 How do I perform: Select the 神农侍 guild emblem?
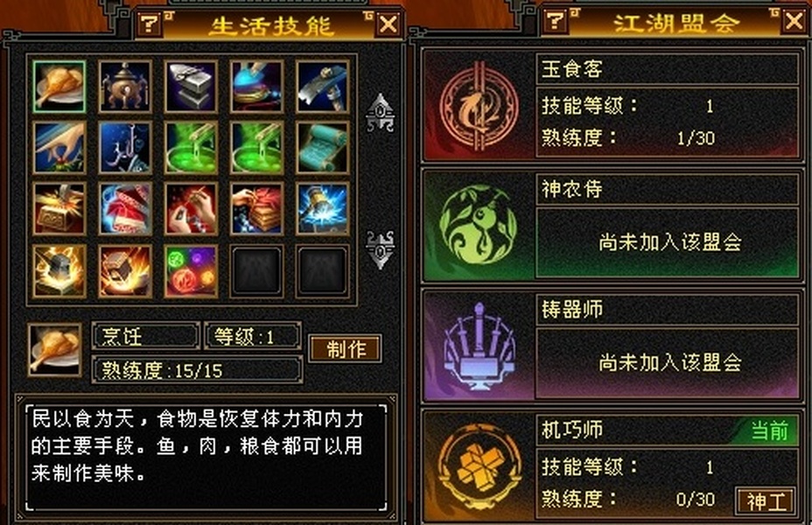point(478,225)
